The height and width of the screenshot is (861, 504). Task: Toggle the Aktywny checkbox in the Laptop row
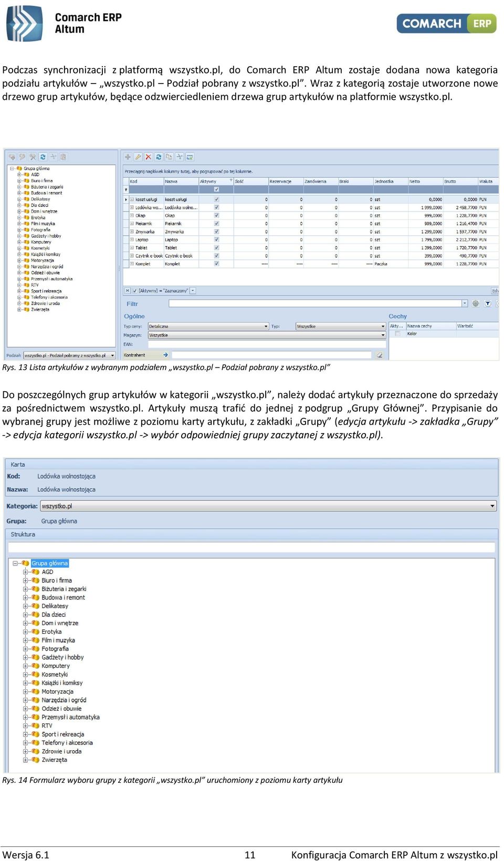216,239
